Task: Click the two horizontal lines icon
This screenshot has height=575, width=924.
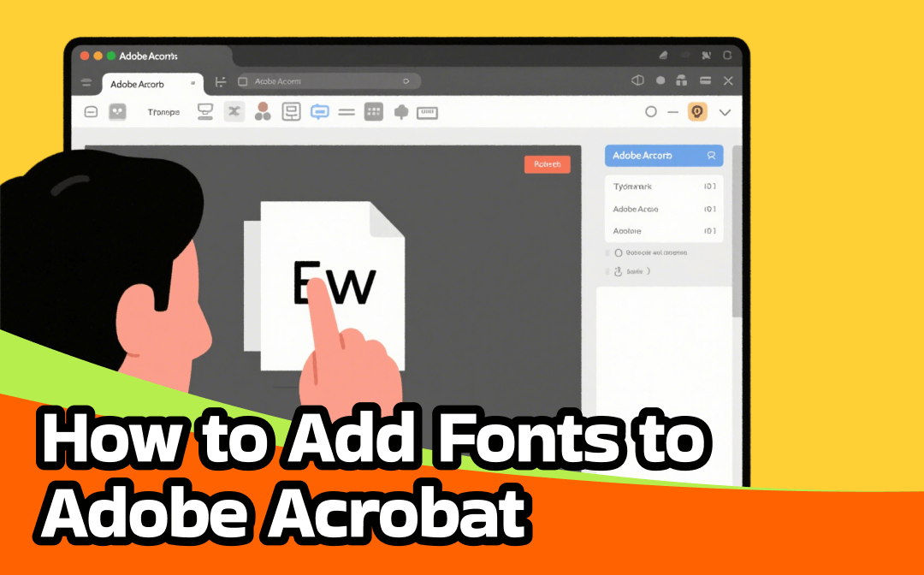Action: click(x=346, y=112)
